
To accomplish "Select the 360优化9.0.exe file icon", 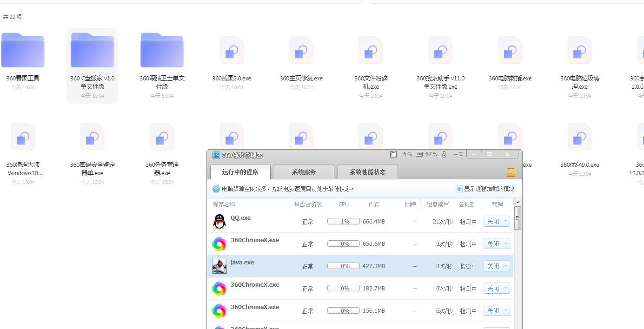I will (579, 137).
